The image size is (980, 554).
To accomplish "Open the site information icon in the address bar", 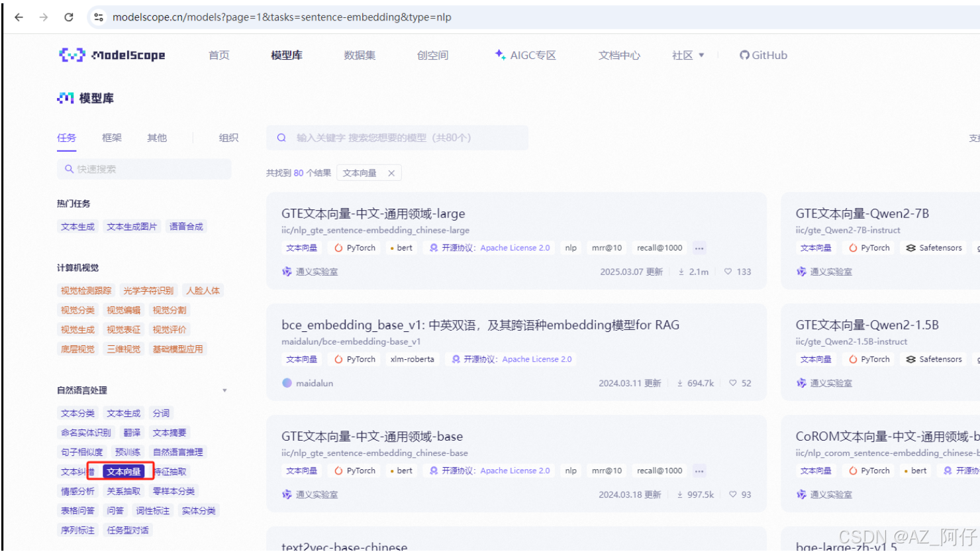I will coord(99,17).
